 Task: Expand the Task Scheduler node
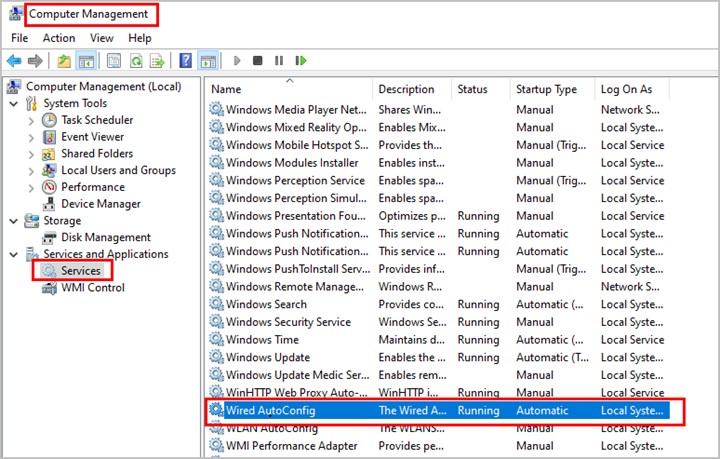point(31,121)
